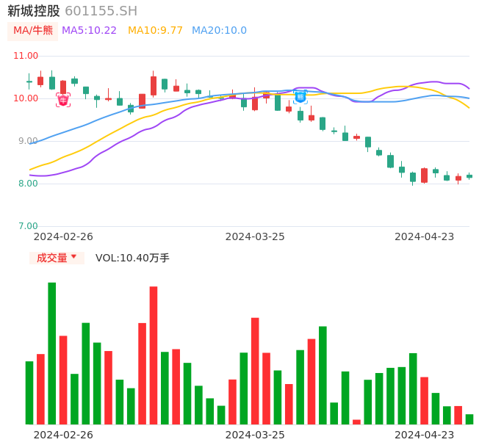Select the MA/牛熊 indicator button
The width and height of the screenshot is (504, 445).
pos(33,31)
